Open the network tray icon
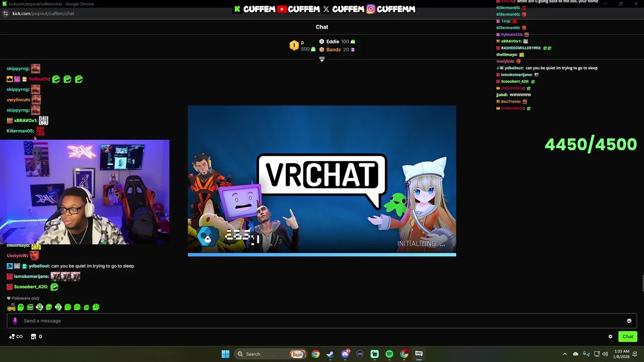This screenshot has width=644, height=362. click(597, 354)
